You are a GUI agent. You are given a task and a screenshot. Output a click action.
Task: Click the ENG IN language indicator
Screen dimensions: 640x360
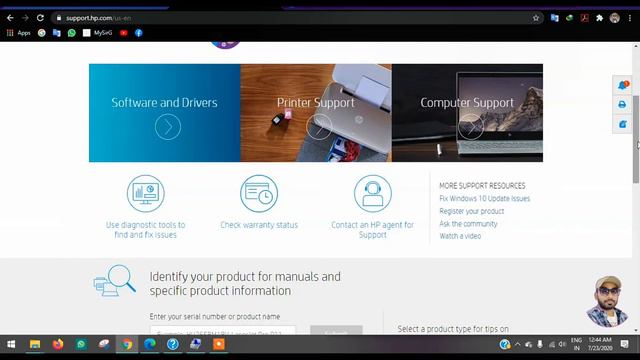[576, 344]
